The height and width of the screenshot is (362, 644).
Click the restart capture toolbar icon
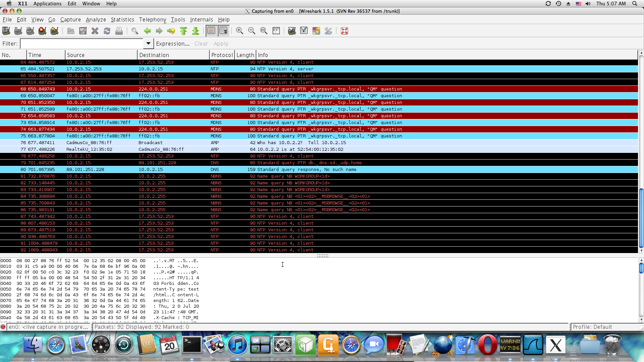[54, 31]
